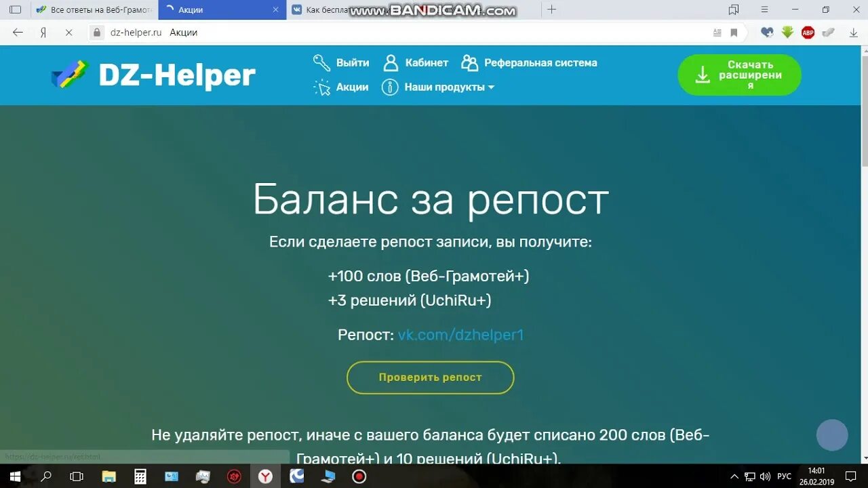Open Yandex Browser from the taskbar
Screen dimensions: 868x488
[265, 476]
